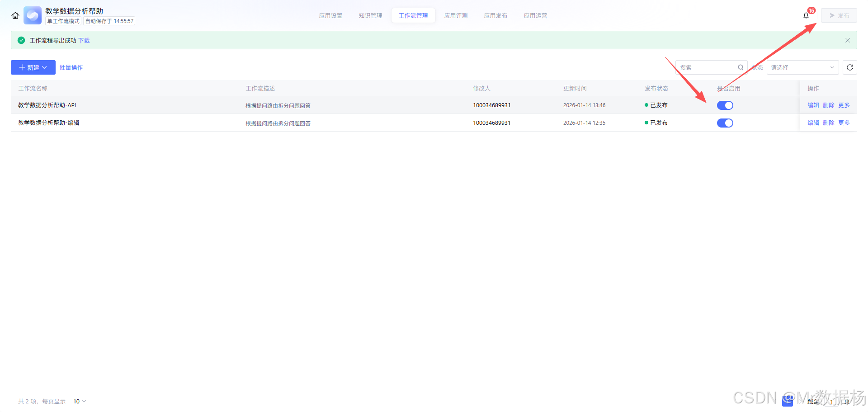The height and width of the screenshot is (412, 868).
Task: Click the 自动保存于 14:55:57 tag
Action: coord(109,21)
